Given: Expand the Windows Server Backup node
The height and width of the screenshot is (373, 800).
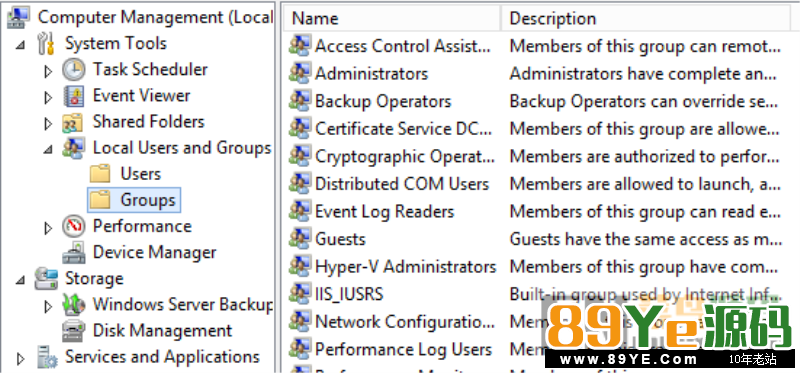Looking at the screenshot, I should pos(48,306).
